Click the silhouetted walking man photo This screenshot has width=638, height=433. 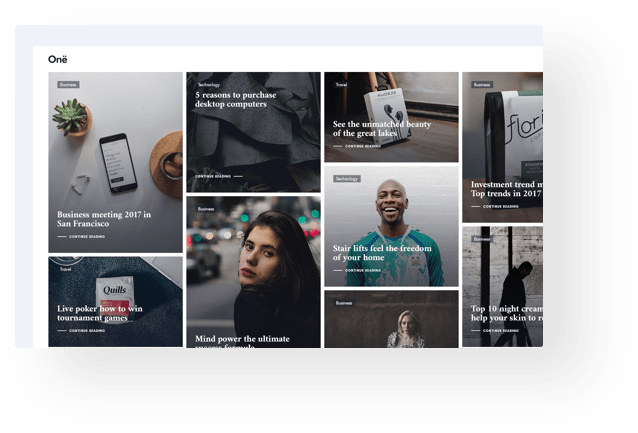point(503,286)
